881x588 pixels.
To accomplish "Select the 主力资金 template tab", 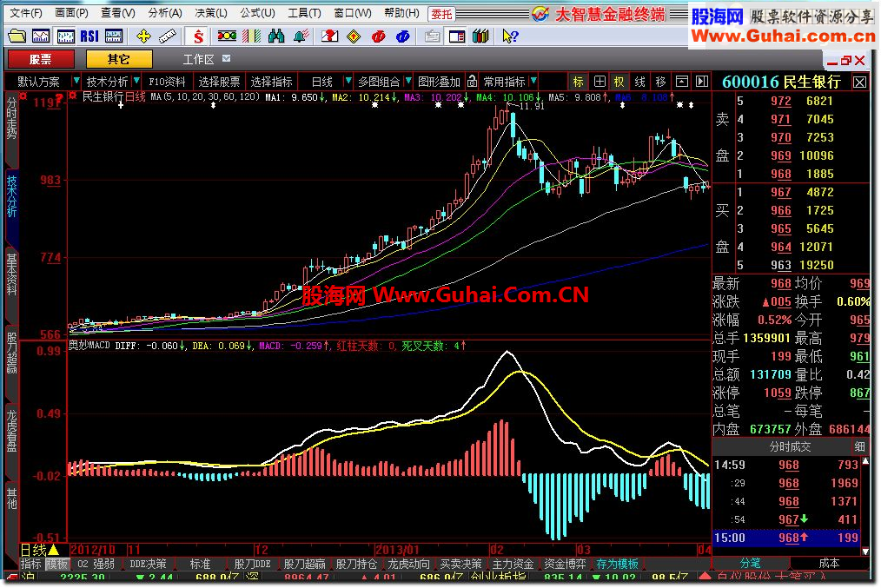I will [513, 564].
